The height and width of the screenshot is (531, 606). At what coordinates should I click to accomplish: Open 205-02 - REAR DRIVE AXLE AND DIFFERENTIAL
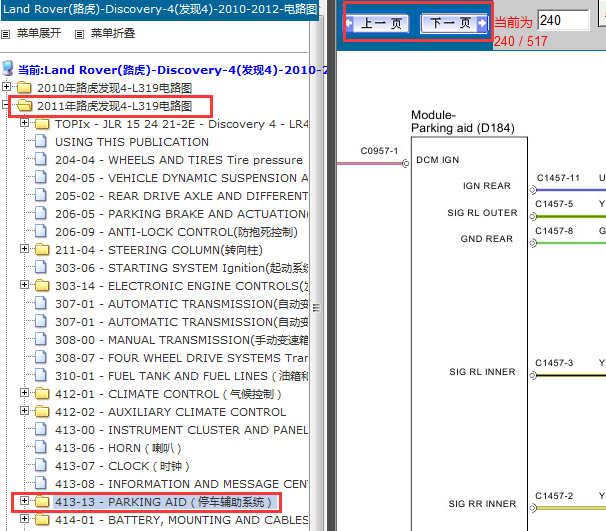point(182,196)
